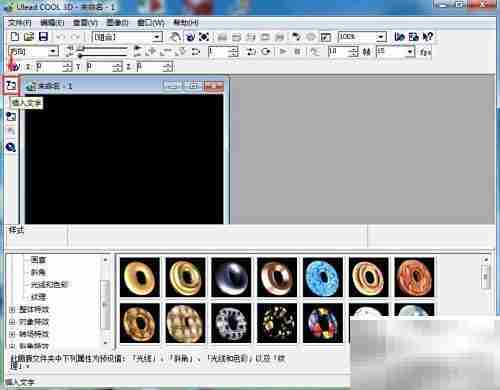
Task: Select the Move object hand tool
Action: coord(175,37)
